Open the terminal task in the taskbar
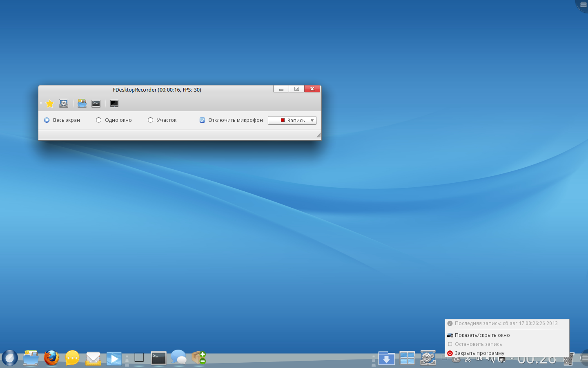Screen dimensions: 588x368 (158, 358)
